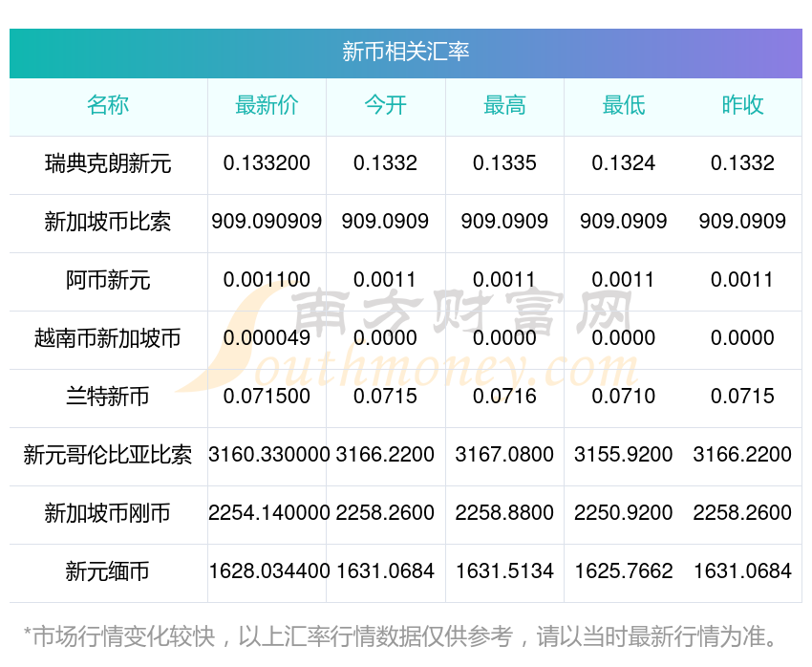812x667 pixels.
Task: Click the 最低 value 3155.9200
Action: 624,455
